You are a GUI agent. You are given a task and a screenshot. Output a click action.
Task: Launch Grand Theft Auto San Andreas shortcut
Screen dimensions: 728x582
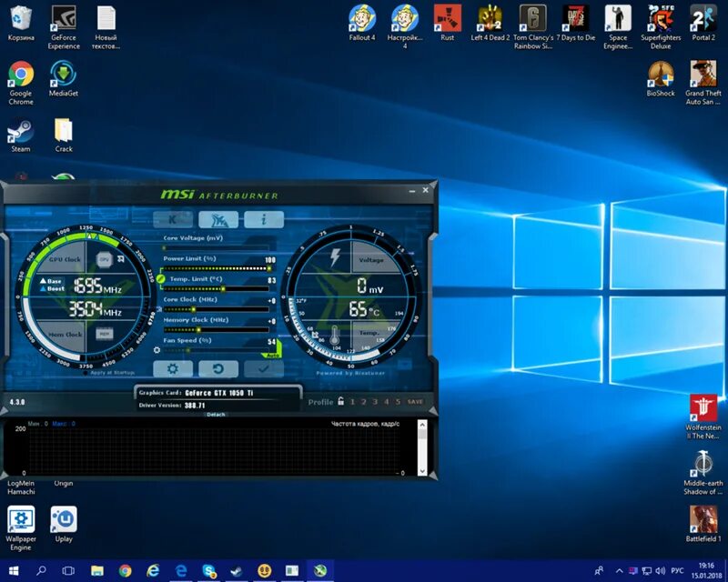click(x=703, y=83)
